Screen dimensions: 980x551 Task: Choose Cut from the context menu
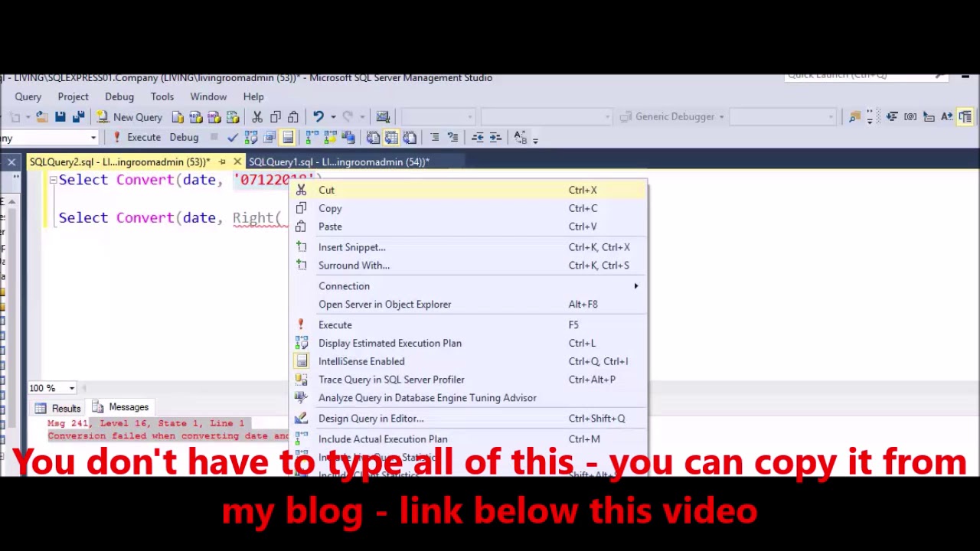(469, 190)
